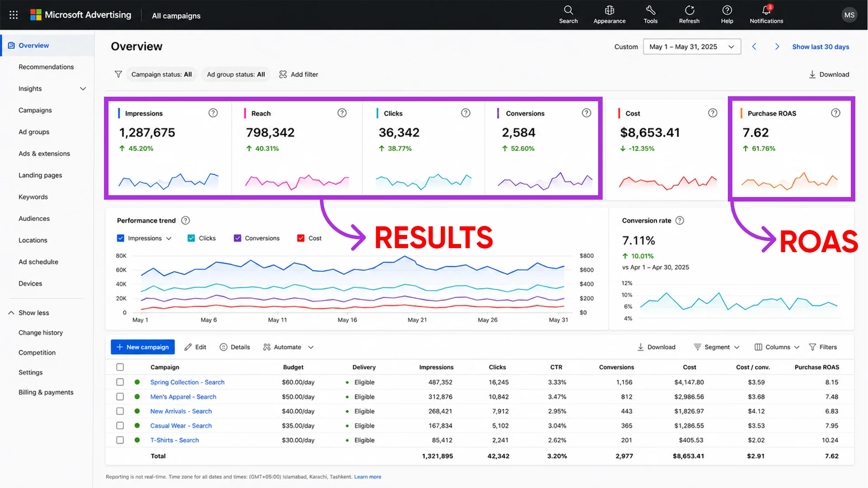The height and width of the screenshot is (488, 868).
Task: Open Campaigns in the sidebar
Action: [35, 110]
